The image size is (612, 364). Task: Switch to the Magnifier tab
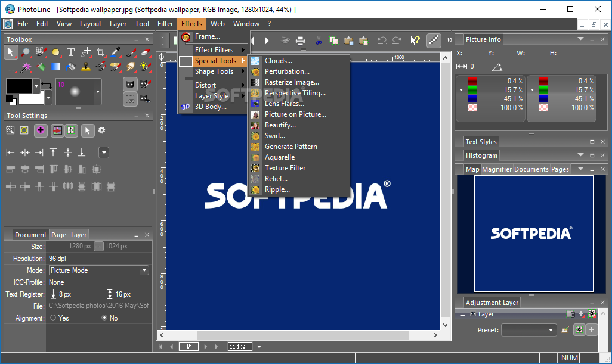pyautogui.click(x=496, y=169)
